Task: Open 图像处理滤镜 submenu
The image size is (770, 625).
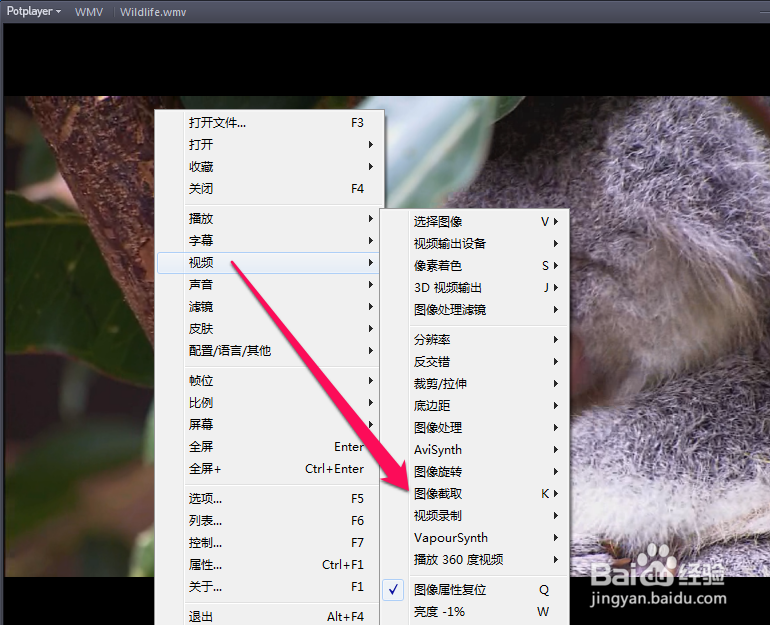Action: (475, 310)
